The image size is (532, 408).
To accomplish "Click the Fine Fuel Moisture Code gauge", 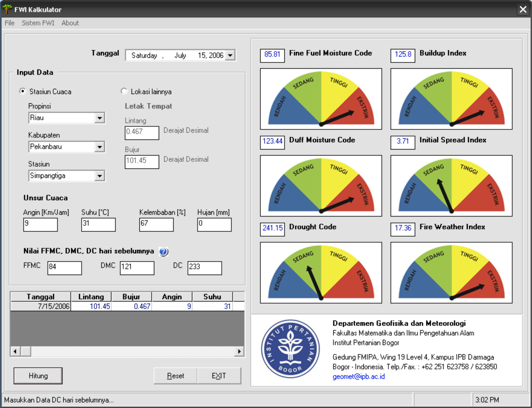I will tap(321, 99).
